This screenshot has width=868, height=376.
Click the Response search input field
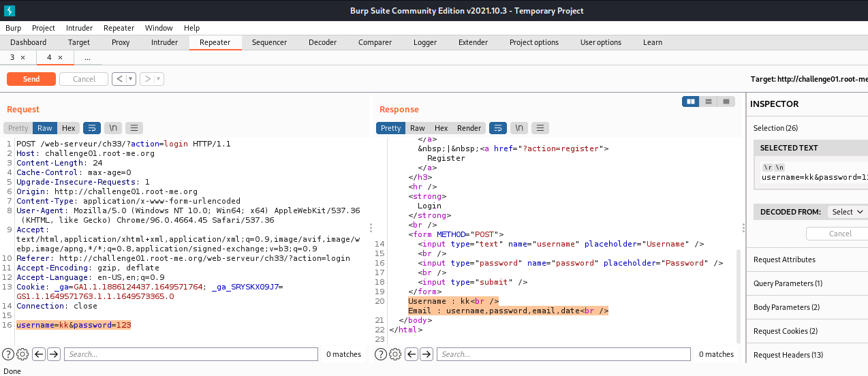point(564,354)
